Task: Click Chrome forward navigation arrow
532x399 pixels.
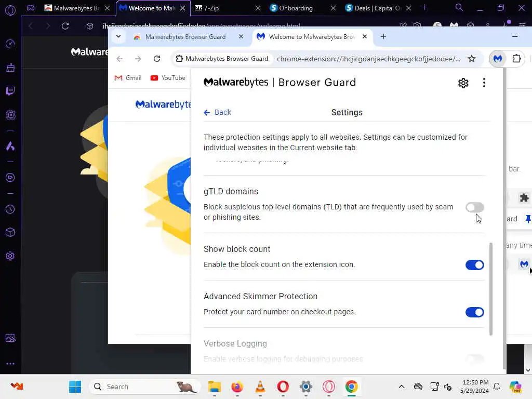Action: tap(138, 59)
